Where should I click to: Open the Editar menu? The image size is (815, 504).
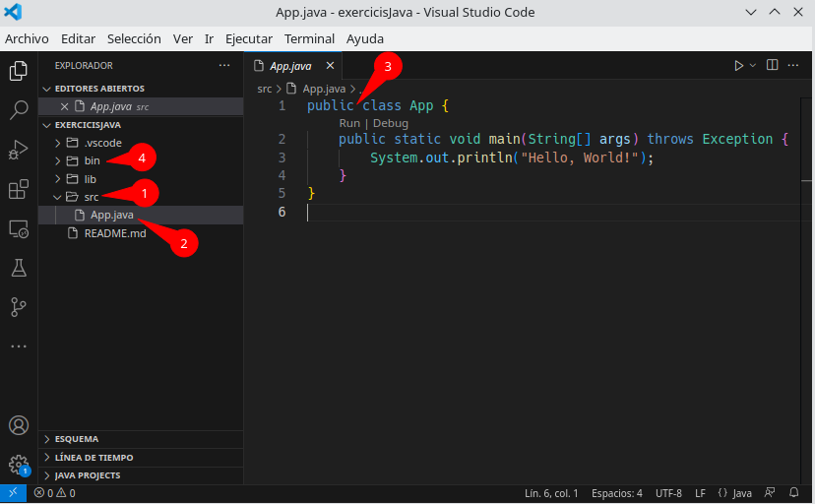pos(79,39)
